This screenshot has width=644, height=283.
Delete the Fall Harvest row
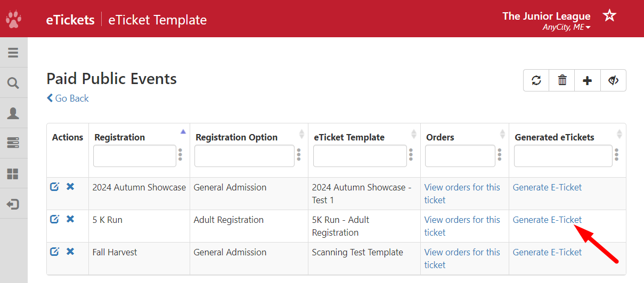tap(70, 252)
